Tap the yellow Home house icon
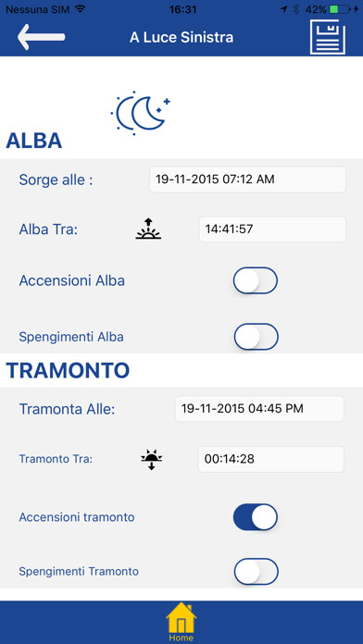Image resolution: width=363 pixels, height=644 pixels. [181, 622]
